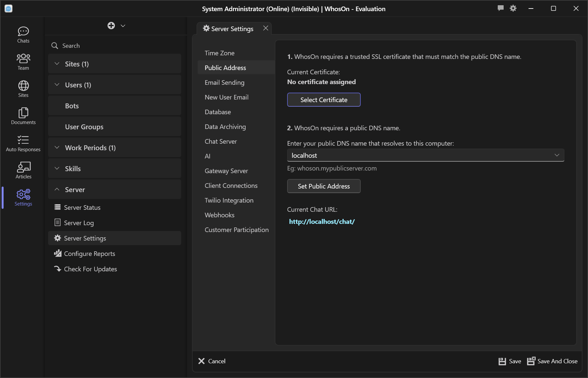Select Public Address settings page
588x378 pixels.
click(236, 68)
